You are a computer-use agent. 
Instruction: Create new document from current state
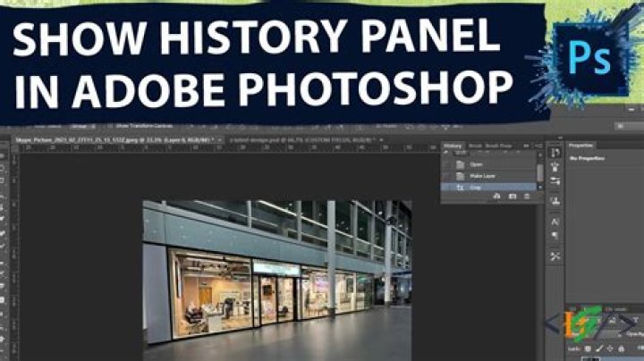pyautogui.click(x=496, y=197)
